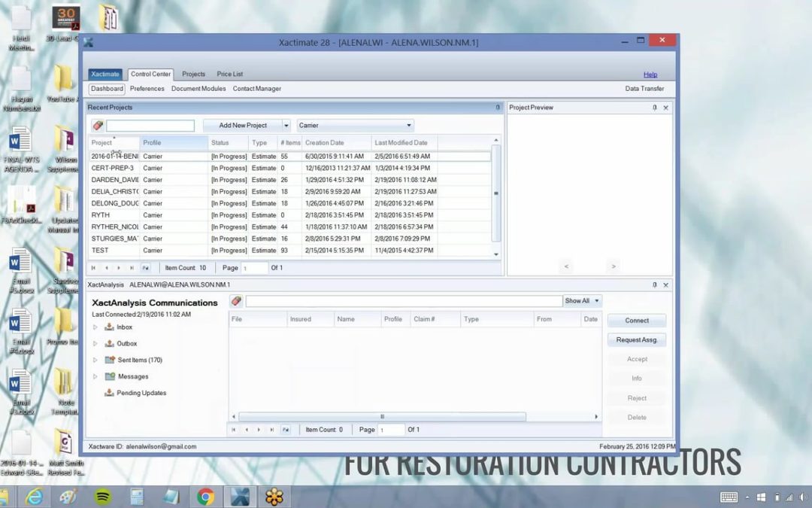Image resolution: width=812 pixels, height=508 pixels.
Task: Click the eraser icon in Recent Projects
Action: 98,126
